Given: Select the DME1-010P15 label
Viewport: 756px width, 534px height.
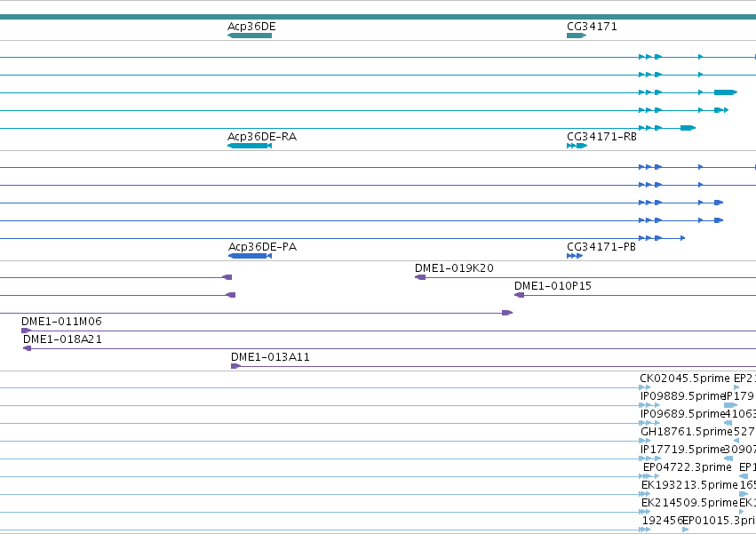Looking at the screenshot, I should pyautogui.click(x=553, y=286).
